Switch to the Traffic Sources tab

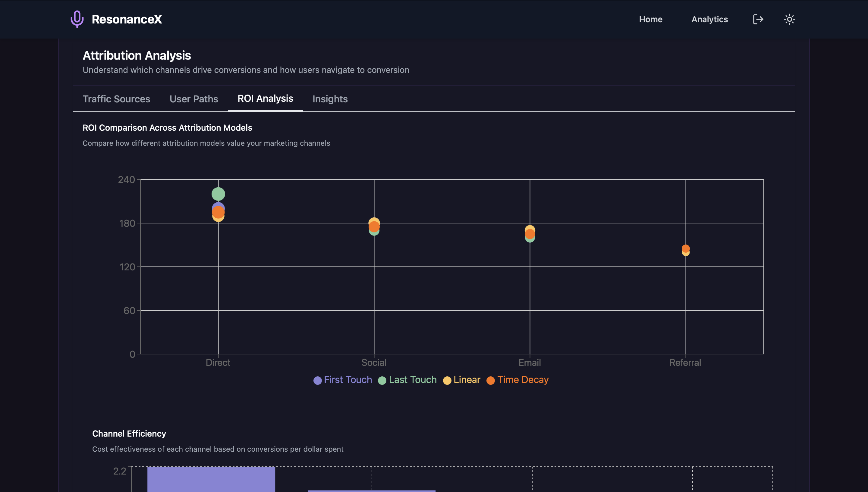pos(116,99)
